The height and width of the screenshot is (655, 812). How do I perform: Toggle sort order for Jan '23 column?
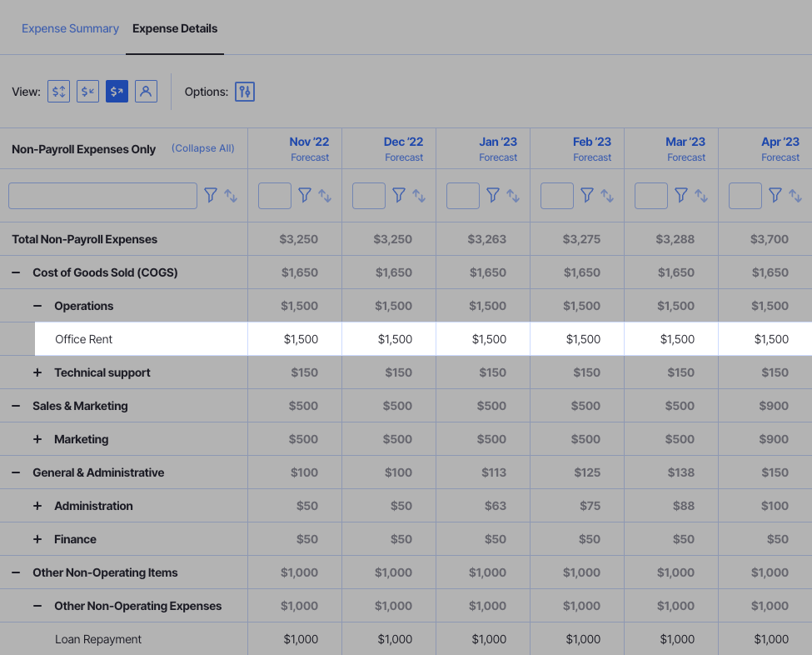(x=513, y=196)
